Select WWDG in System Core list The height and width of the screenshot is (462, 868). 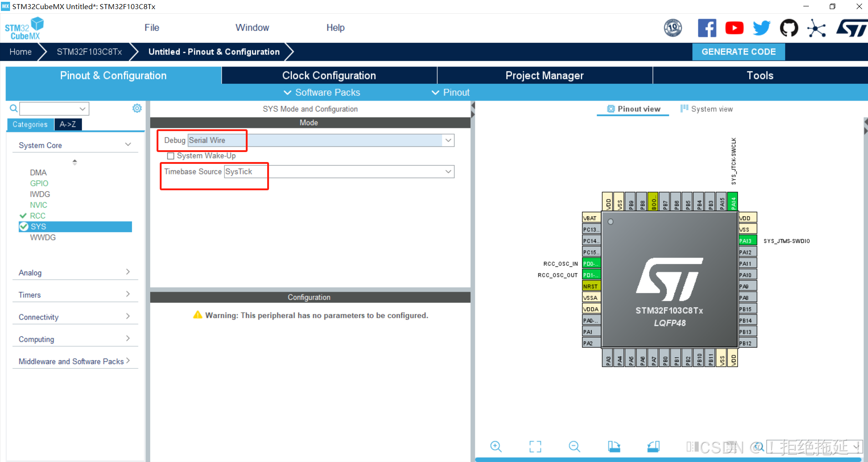pos(43,238)
